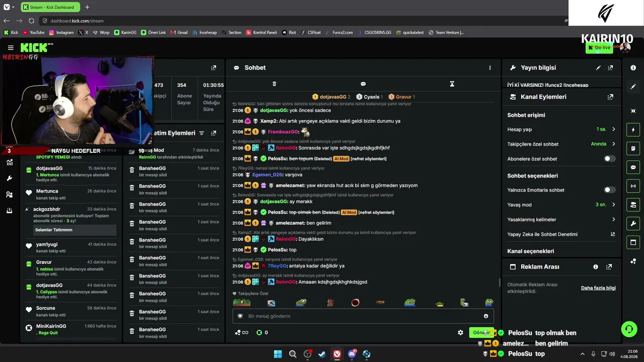Open the hamburger menu next to Kick logo
The height and width of the screenshot is (362, 644).
(11, 48)
